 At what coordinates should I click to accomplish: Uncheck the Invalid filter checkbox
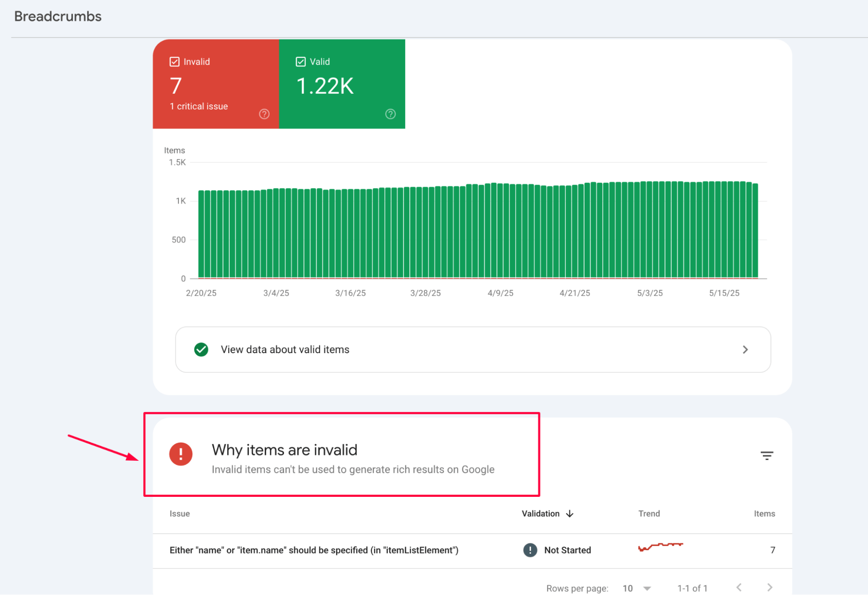pos(175,61)
